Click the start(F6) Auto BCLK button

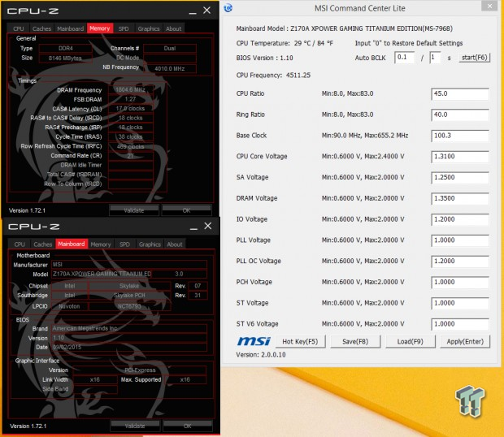click(475, 58)
